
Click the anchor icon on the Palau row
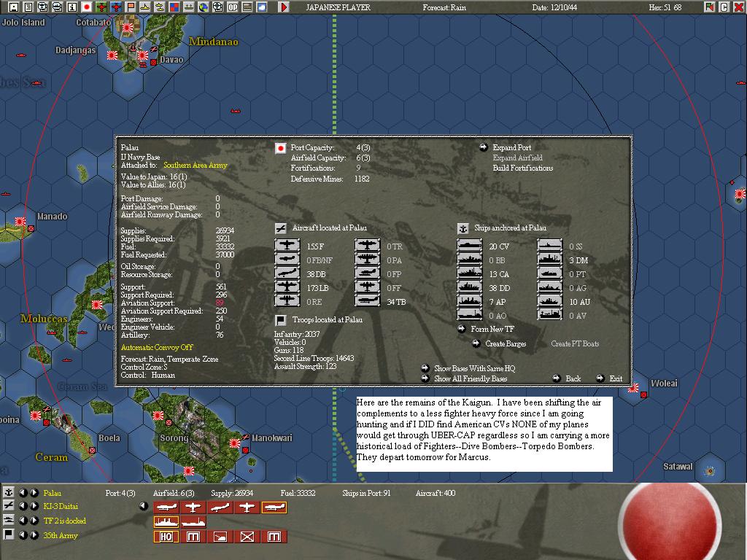tap(9, 492)
